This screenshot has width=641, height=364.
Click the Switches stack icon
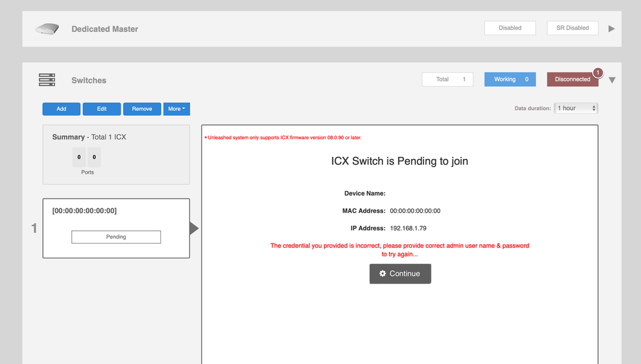click(x=47, y=80)
